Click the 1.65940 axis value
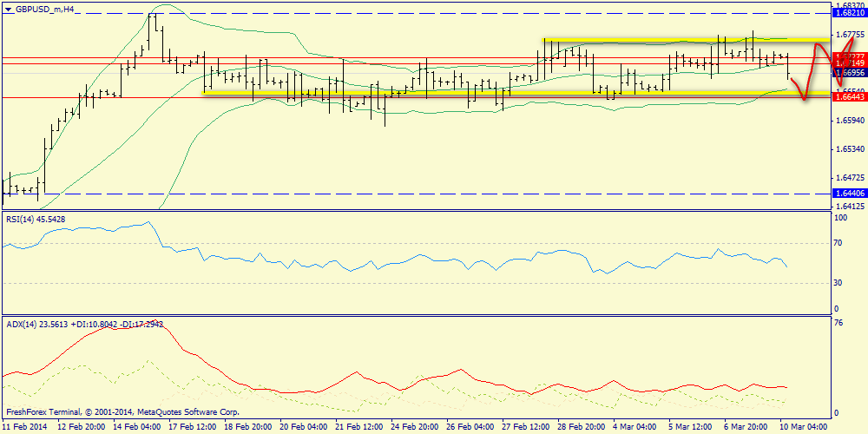 [851, 120]
